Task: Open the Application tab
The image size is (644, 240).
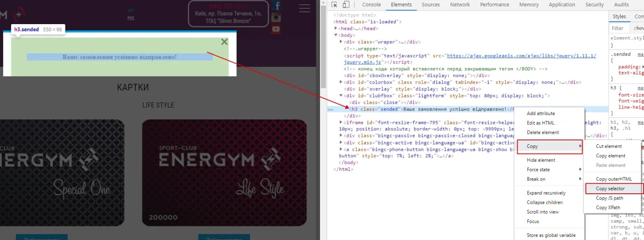Action: click(562, 5)
